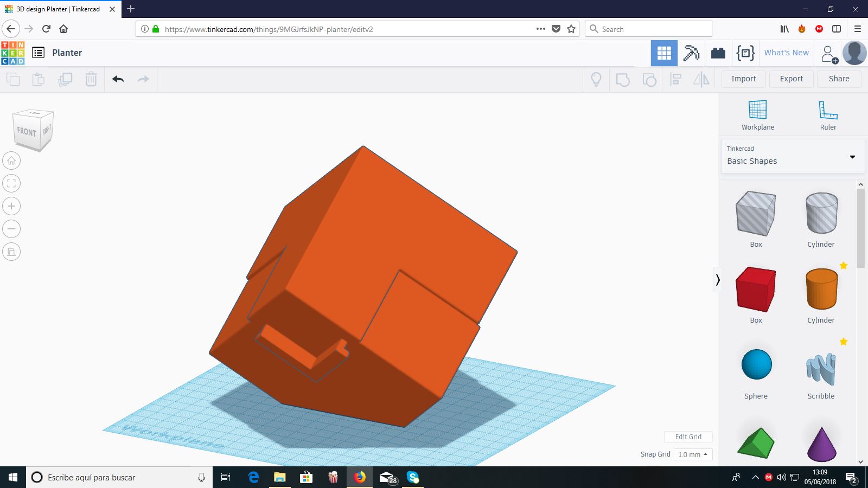Click the Import button
The width and height of the screenshot is (868, 488).
(743, 79)
